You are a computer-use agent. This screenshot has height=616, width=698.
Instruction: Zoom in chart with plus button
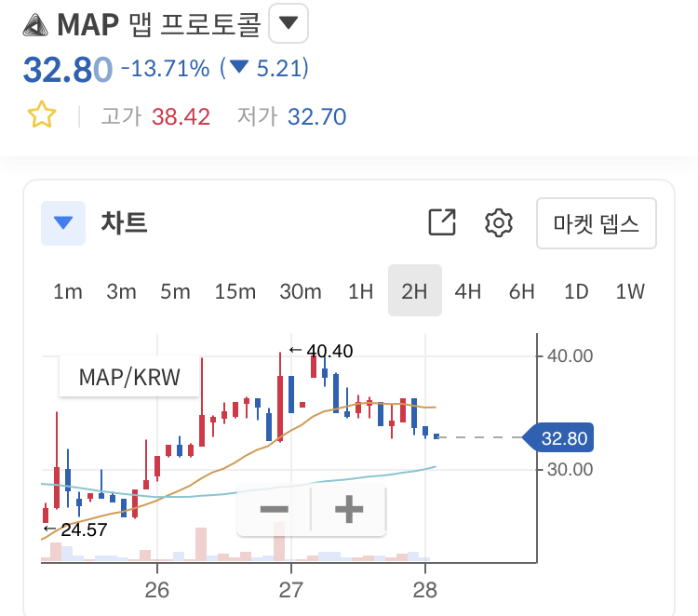(349, 509)
